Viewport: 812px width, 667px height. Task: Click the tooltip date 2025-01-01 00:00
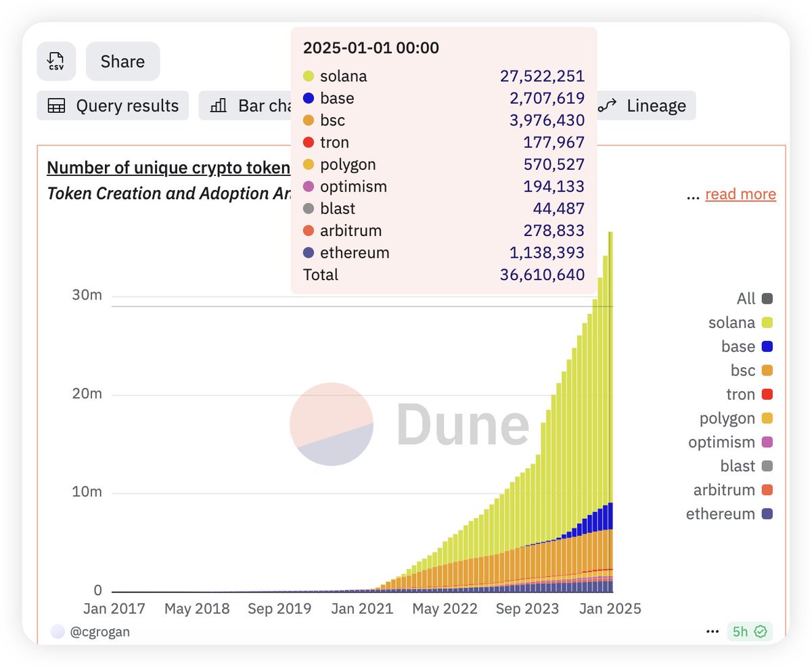click(x=371, y=48)
